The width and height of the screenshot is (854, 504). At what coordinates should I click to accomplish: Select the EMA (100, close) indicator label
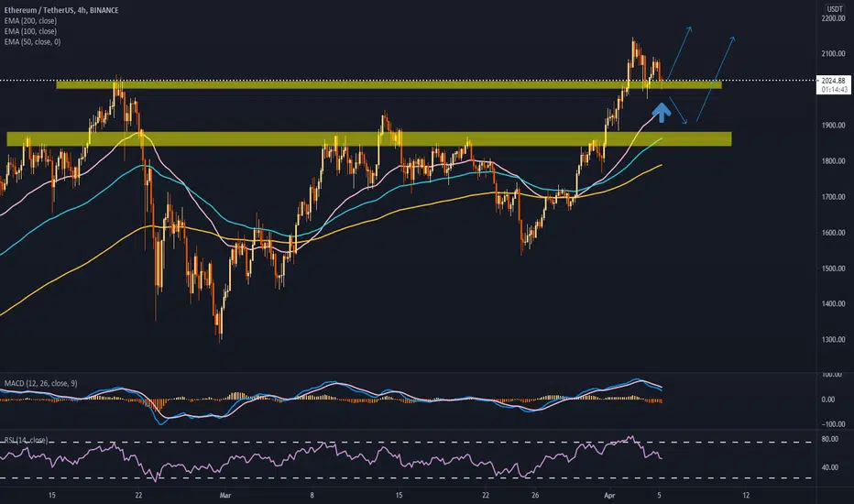pyautogui.click(x=30, y=31)
